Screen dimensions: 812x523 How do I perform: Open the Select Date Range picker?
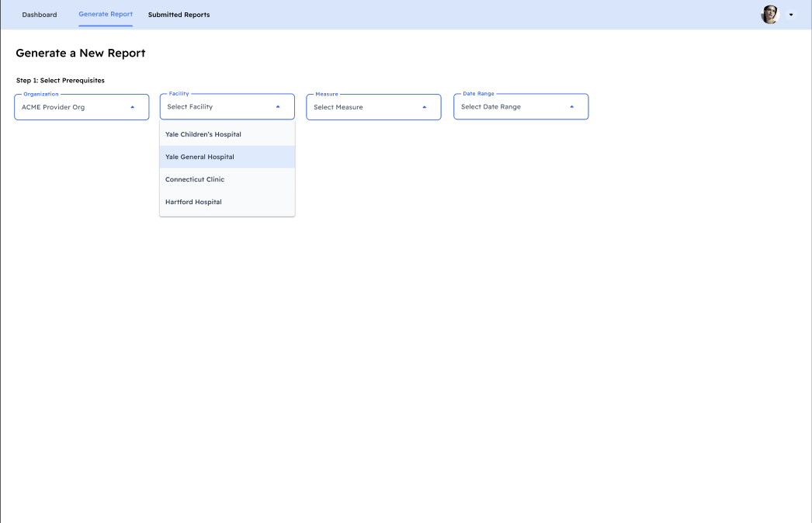point(520,106)
